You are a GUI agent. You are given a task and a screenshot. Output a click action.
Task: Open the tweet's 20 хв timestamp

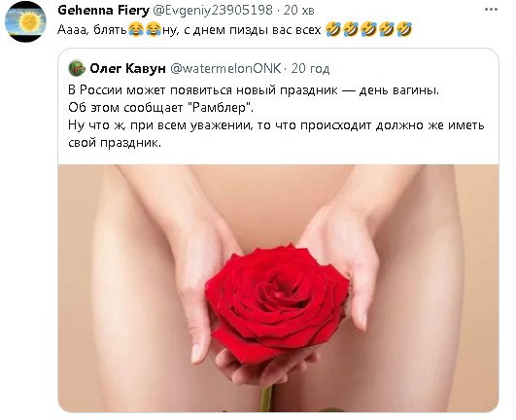coord(298,10)
